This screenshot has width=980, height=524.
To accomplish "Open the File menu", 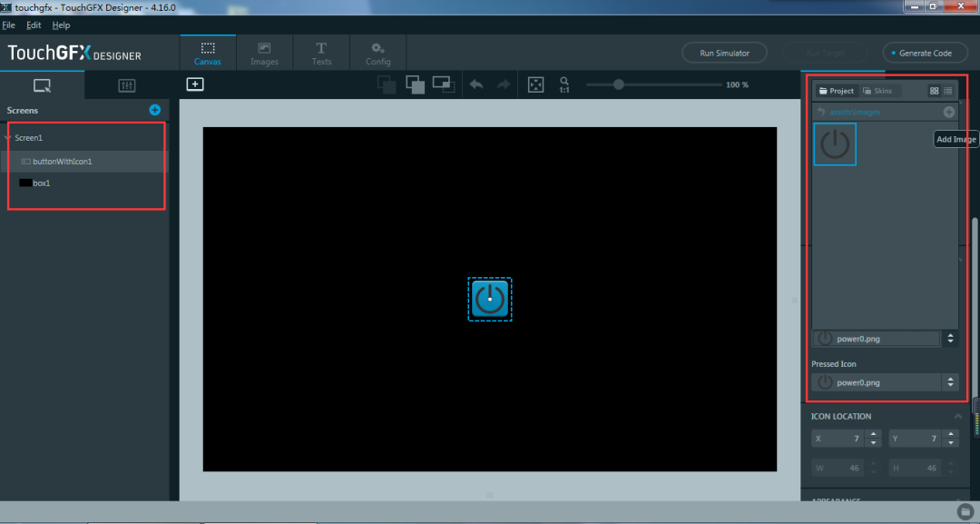I will pos(9,25).
